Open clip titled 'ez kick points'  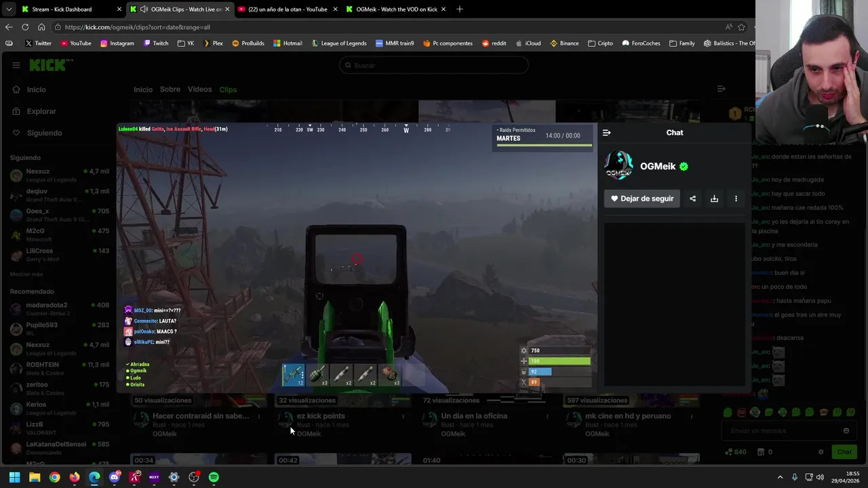[x=321, y=416]
